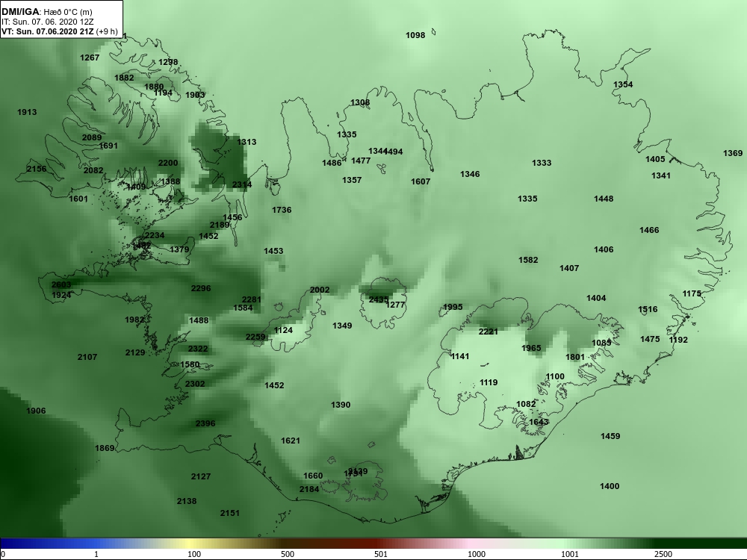Click the map value 1098
The image size is (747, 560).
(x=415, y=35)
